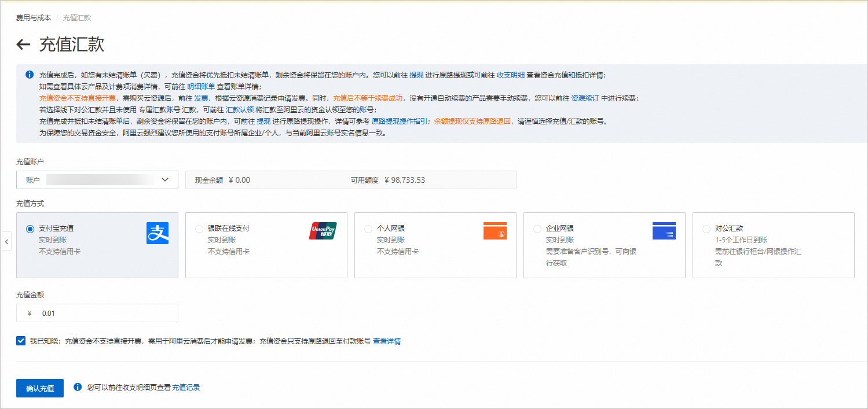Click the back arrow beside 充值汇款

tap(23, 45)
